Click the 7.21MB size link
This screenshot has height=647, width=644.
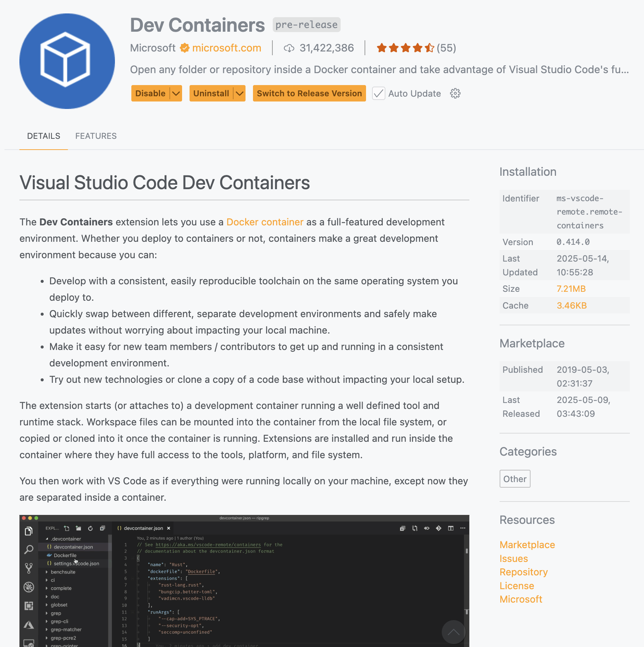[571, 289]
